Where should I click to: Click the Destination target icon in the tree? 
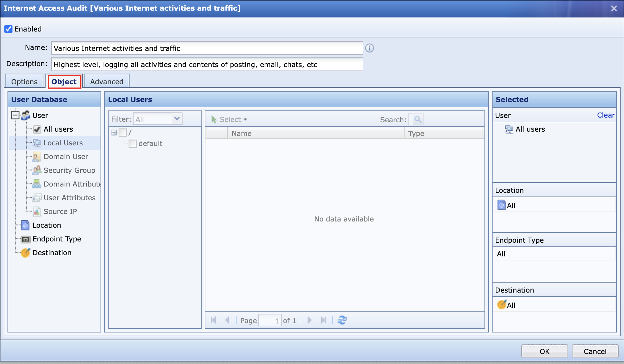[x=25, y=253]
